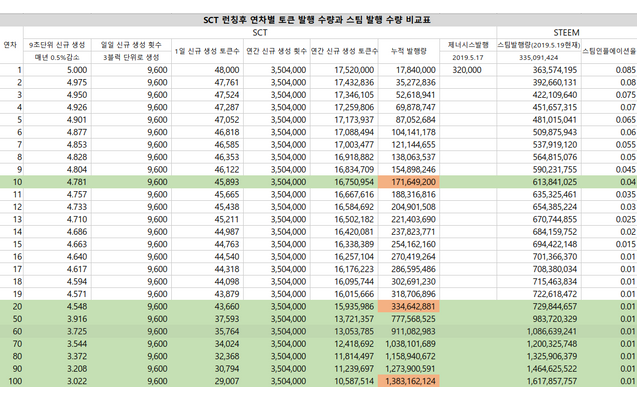Viewport: 644px width, 394px height.
Task: Click the inflation rate 0.065
Action: pos(626,120)
